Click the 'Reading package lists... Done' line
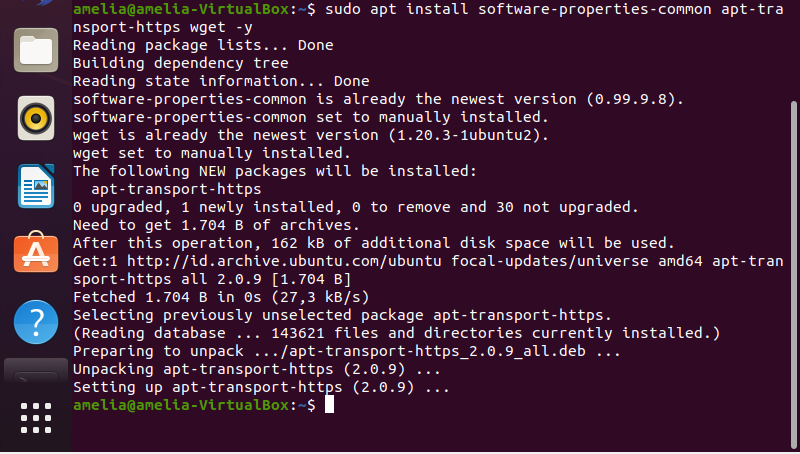The height and width of the screenshot is (454, 800). click(x=203, y=45)
